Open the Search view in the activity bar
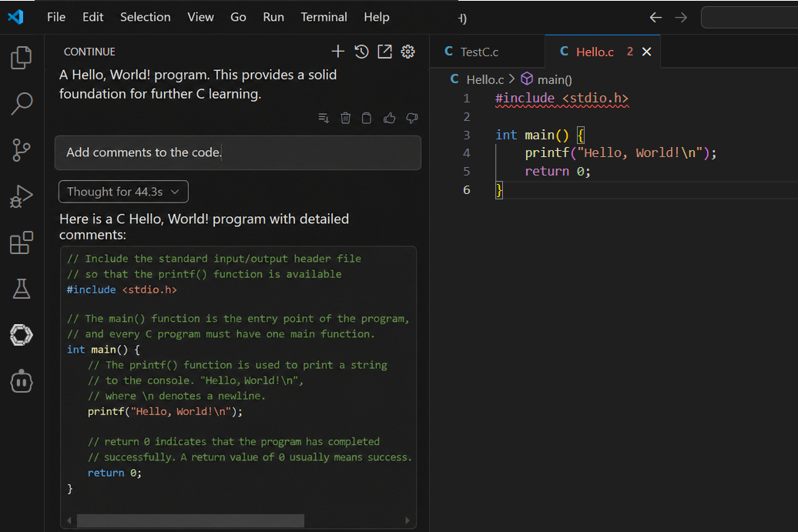The height and width of the screenshot is (532, 798). [22, 103]
